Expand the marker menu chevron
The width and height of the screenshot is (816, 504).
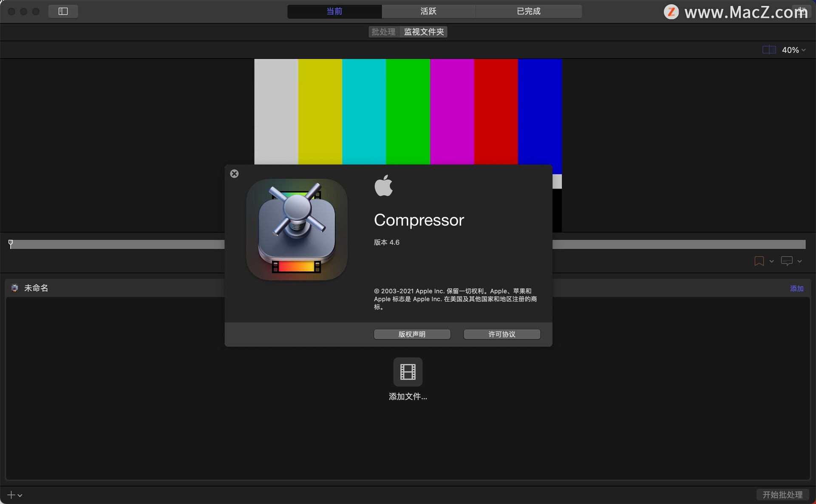click(771, 261)
